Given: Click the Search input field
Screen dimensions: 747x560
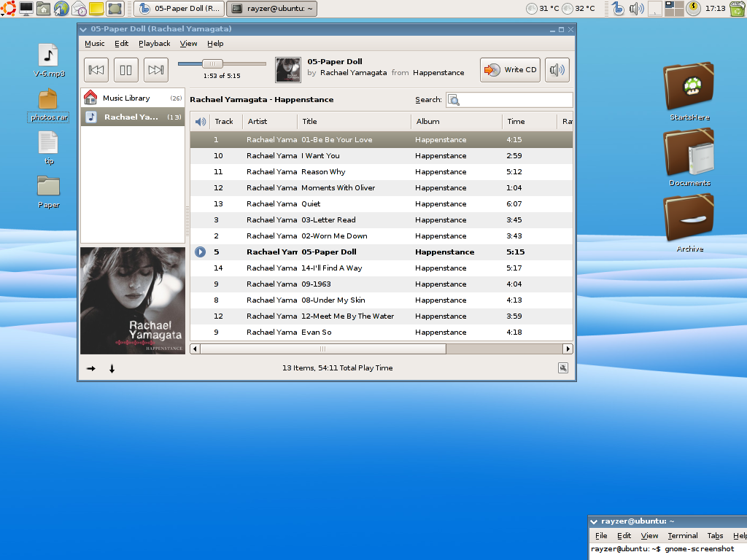Looking at the screenshot, I should 509,99.
